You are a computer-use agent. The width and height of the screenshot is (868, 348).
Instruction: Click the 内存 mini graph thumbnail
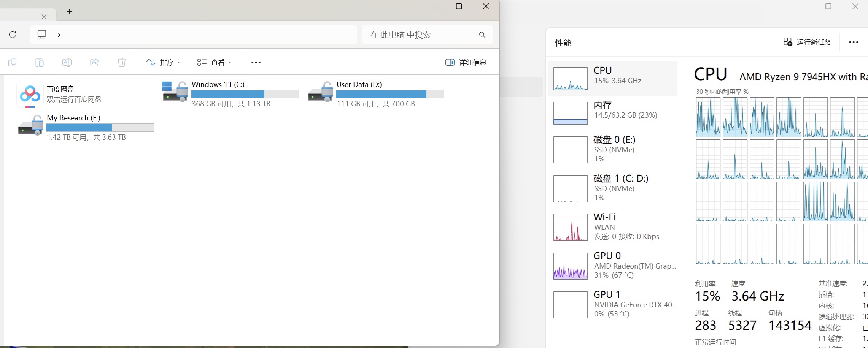tap(570, 113)
